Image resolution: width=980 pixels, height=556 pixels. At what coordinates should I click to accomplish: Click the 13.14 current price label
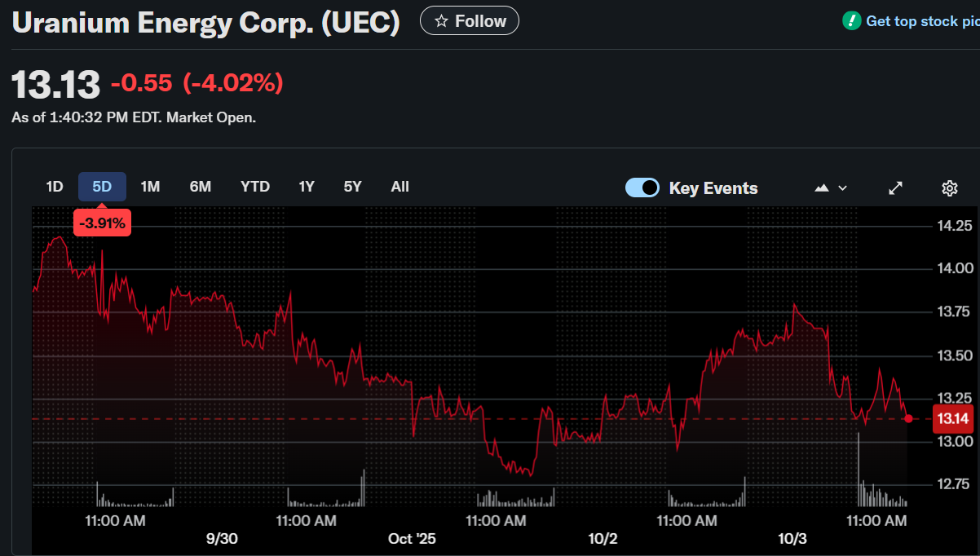tap(953, 419)
